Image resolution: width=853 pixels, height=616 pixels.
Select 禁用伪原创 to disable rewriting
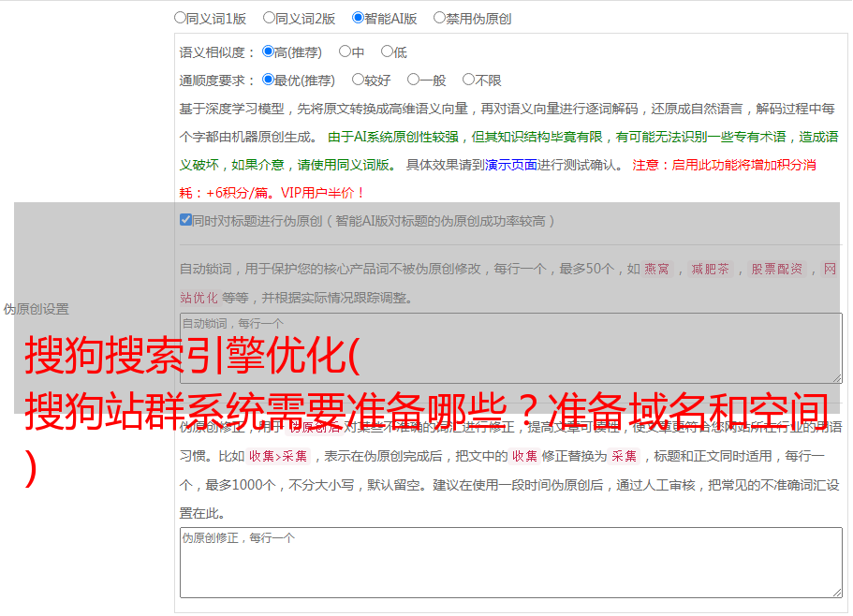439,18
